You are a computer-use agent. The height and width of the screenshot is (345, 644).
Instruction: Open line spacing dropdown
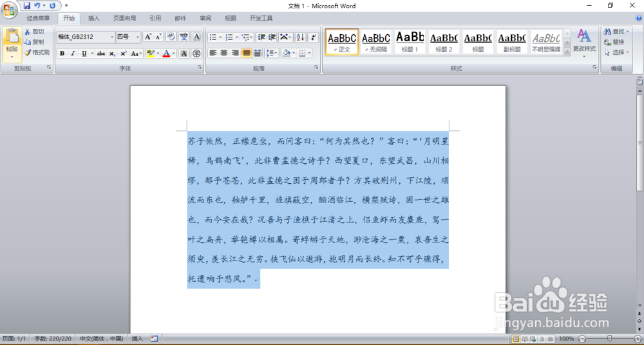272,53
